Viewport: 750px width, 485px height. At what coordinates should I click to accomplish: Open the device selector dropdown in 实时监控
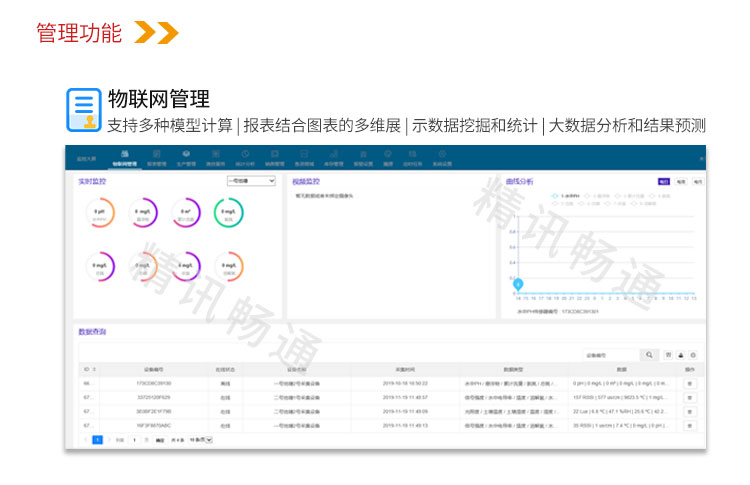click(x=250, y=181)
